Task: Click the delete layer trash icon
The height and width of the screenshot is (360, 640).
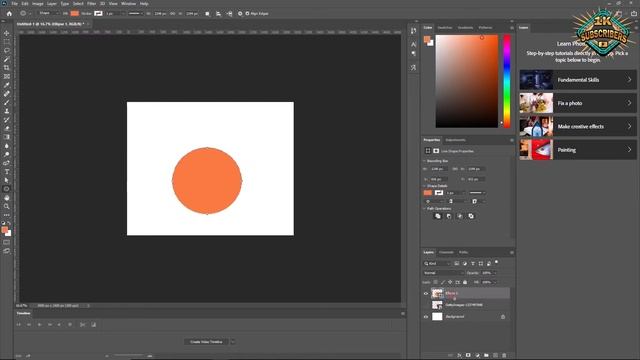Action: pyautogui.click(x=504, y=356)
